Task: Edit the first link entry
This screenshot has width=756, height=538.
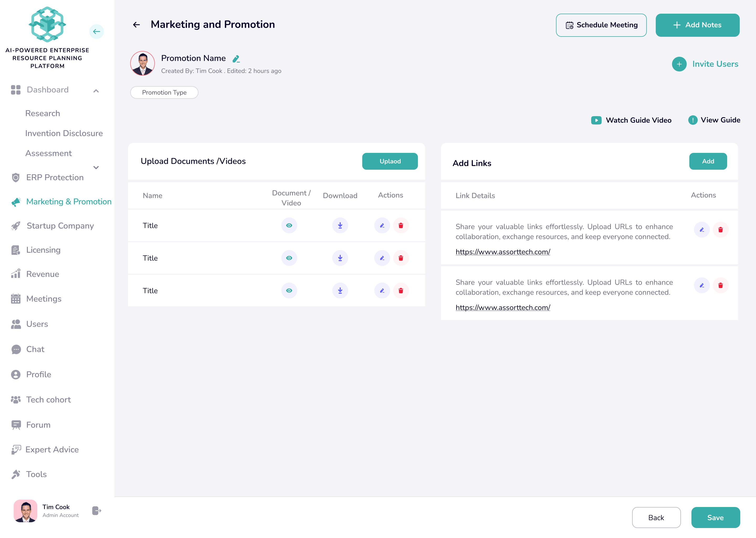Action: point(702,230)
